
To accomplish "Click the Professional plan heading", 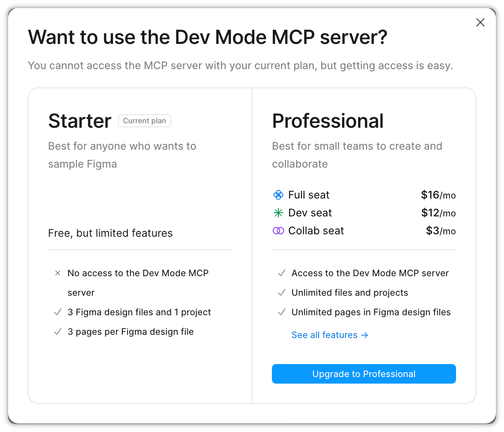I will [x=328, y=121].
